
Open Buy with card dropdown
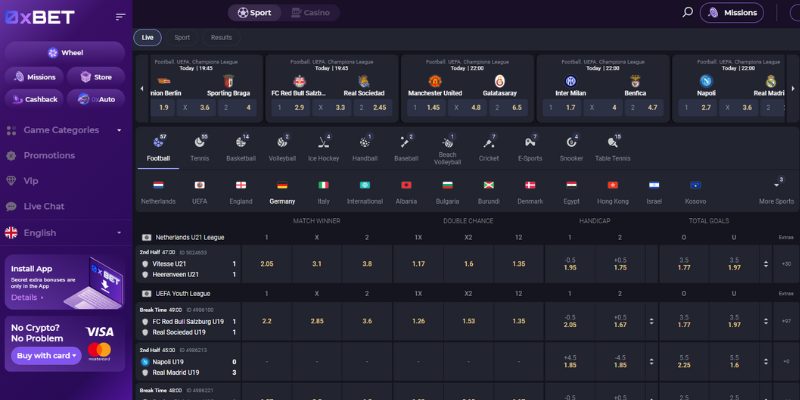(x=46, y=356)
